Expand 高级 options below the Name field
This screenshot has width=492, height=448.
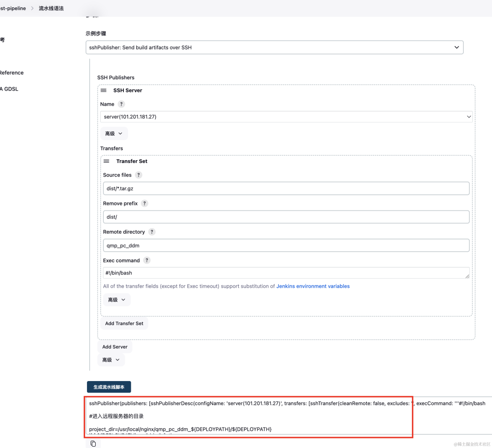[x=114, y=133]
